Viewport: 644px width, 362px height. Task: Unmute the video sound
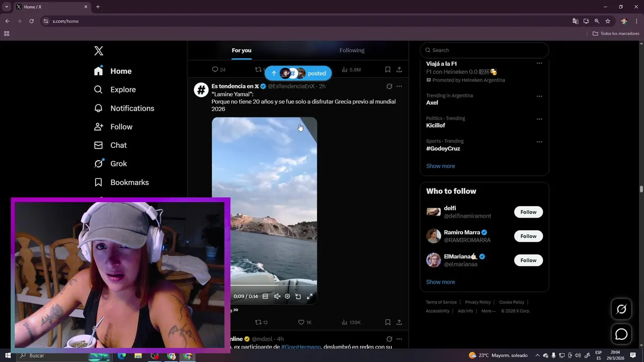(x=277, y=297)
